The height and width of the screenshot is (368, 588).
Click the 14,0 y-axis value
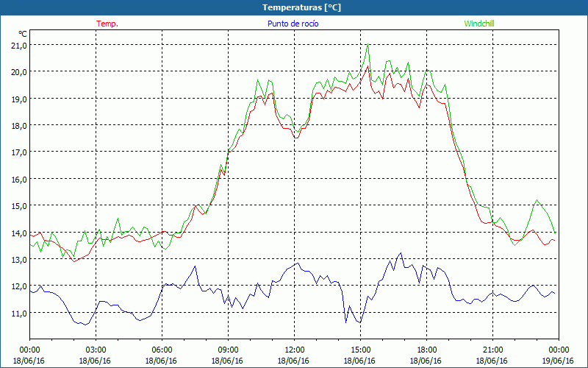[20, 233]
